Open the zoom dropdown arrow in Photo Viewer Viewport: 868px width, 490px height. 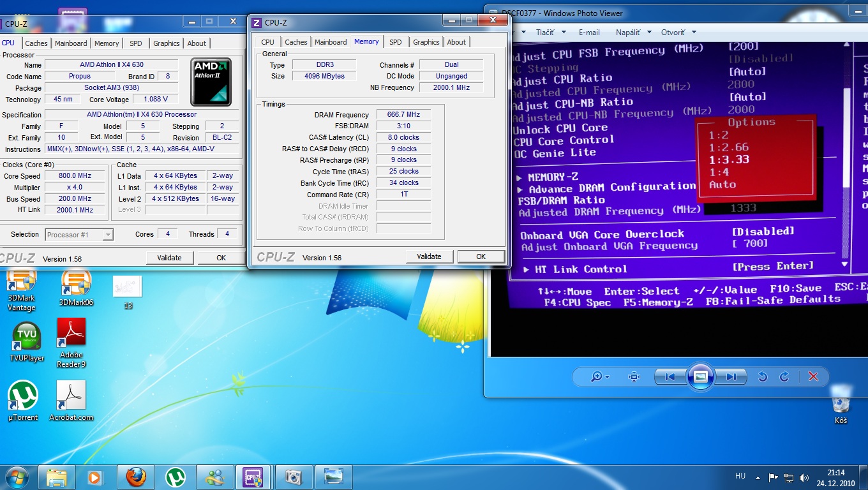click(607, 377)
